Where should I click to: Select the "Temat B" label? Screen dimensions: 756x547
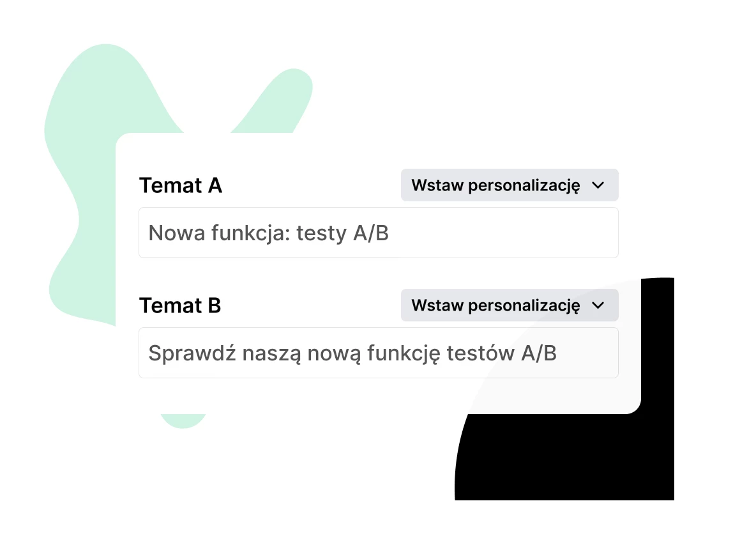pos(180,305)
